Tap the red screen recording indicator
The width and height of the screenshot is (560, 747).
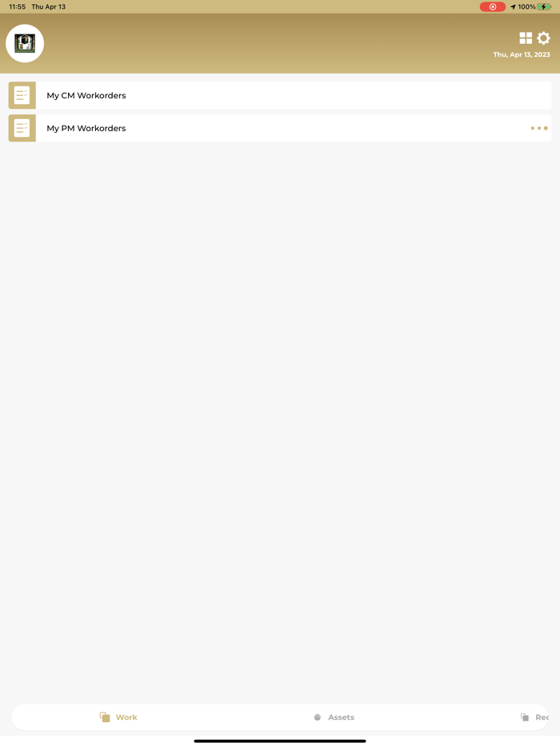tap(492, 6)
